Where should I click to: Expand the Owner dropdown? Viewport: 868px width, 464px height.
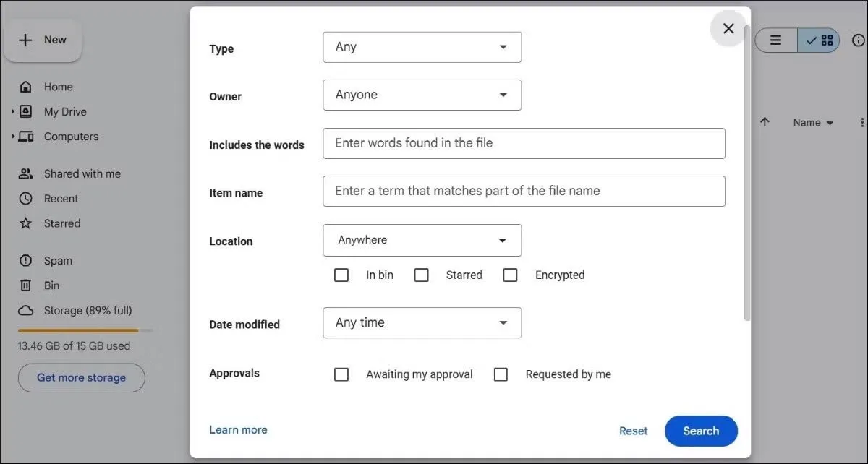pyautogui.click(x=422, y=95)
